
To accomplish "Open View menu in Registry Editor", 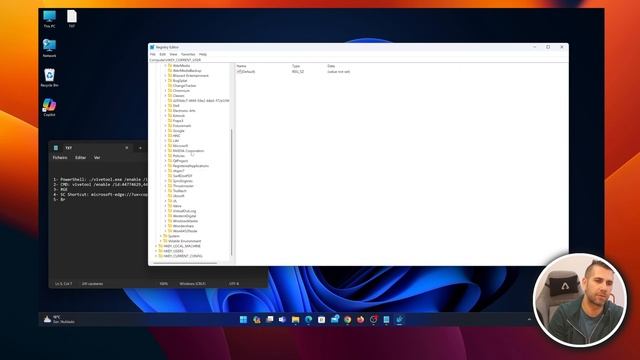I will pyautogui.click(x=173, y=54).
